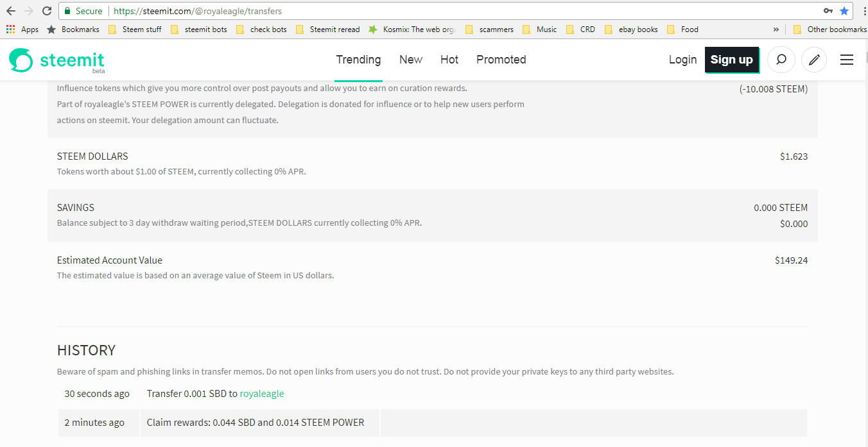Switch to the Promoted tab
Screen dimensions: 868x447
coord(501,60)
